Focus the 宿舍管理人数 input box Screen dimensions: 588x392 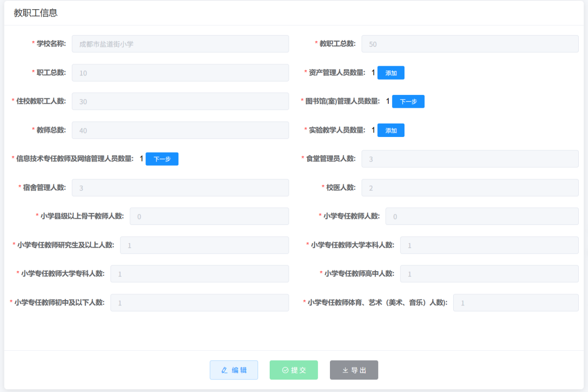pyautogui.click(x=180, y=188)
